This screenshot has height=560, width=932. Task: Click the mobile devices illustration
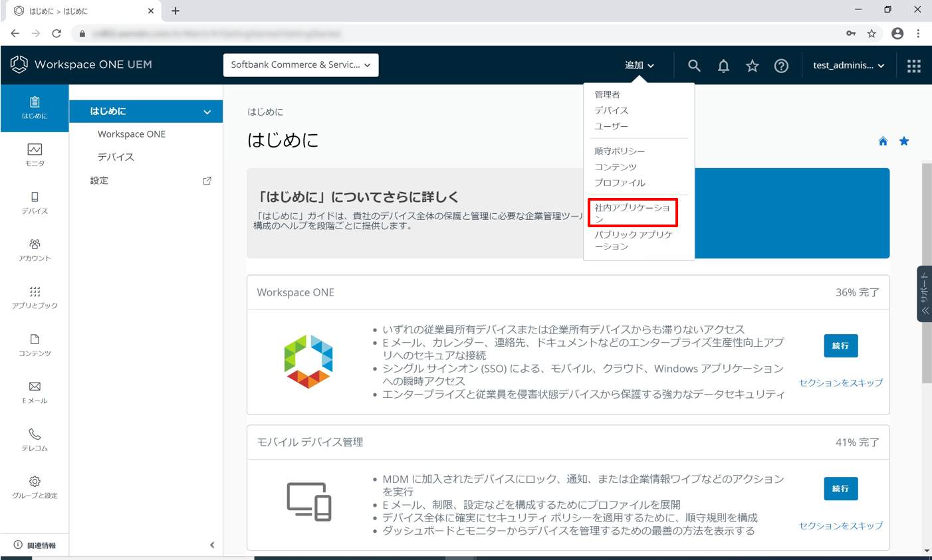click(x=309, y=502)
